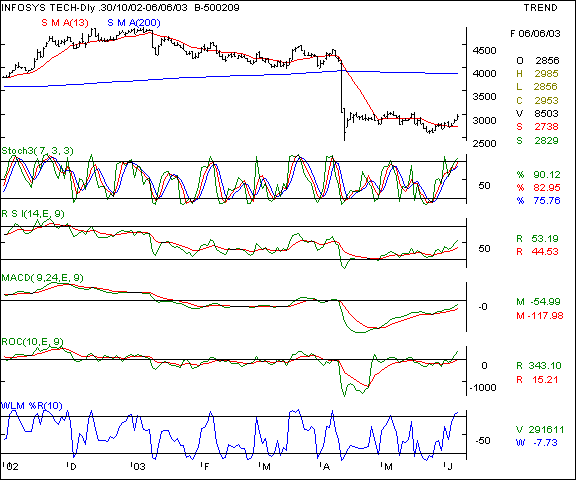576x480 pixels.
Task: Click the close value 2953
Action: [546, 100]
